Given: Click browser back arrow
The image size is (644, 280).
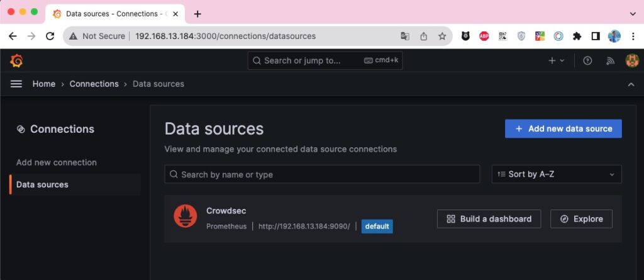Looking at the screenshot, I should [13, 36].
